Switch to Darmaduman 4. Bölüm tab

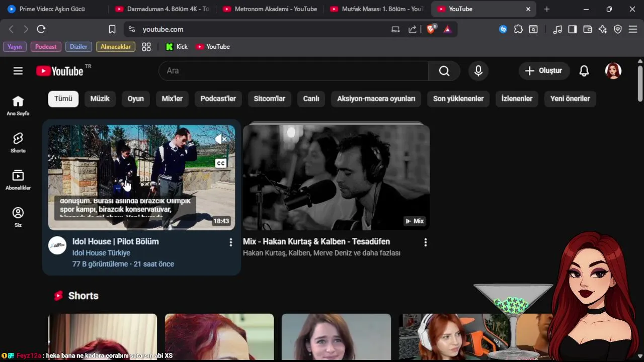[x=163, y=9]
